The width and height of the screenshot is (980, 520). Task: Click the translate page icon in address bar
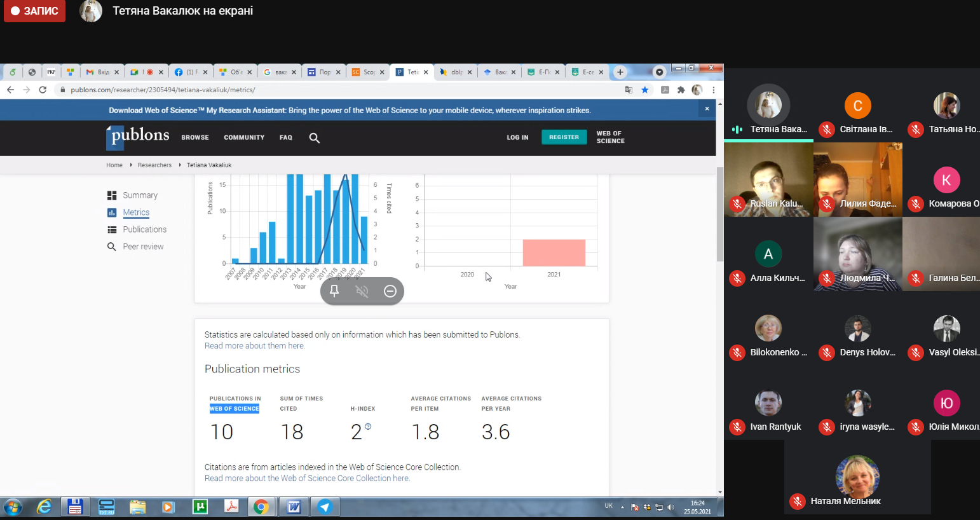(x=629, y=90)
